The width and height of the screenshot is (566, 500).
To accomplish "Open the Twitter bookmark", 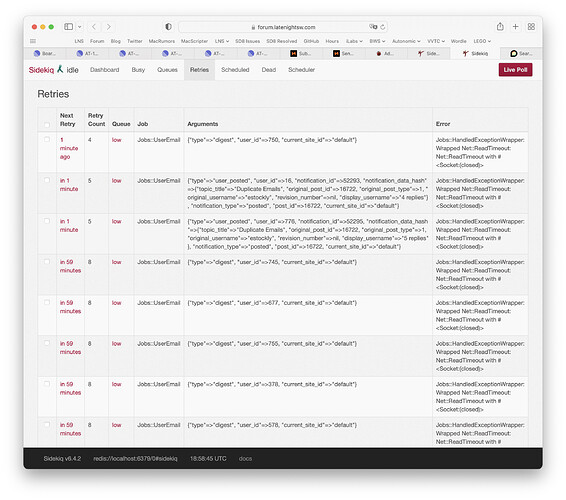I will point(135,41).
